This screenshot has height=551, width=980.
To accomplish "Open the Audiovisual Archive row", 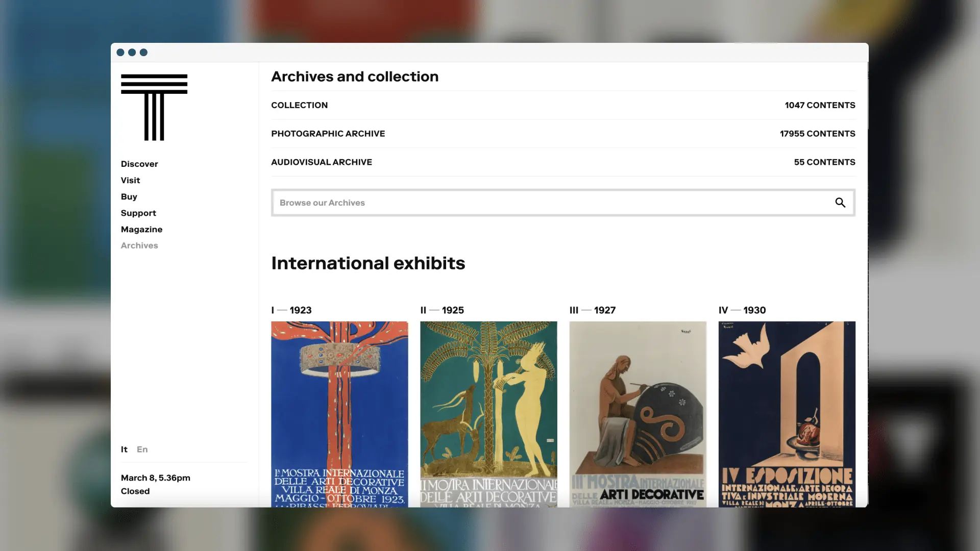I will click(x=563, y=162).
